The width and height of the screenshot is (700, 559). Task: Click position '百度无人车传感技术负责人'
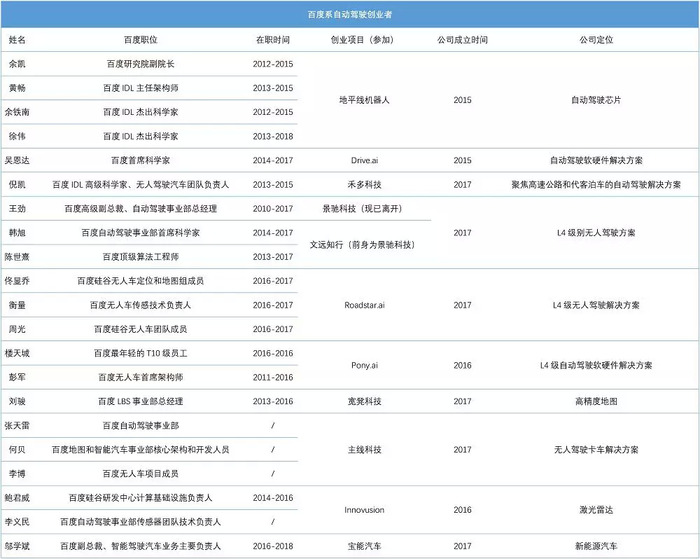141,305
